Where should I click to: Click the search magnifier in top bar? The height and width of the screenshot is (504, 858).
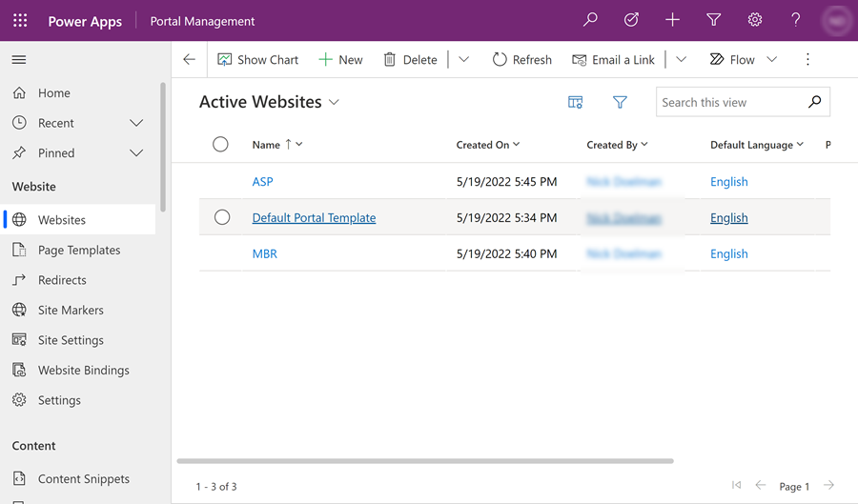click(x=590, y=20)
